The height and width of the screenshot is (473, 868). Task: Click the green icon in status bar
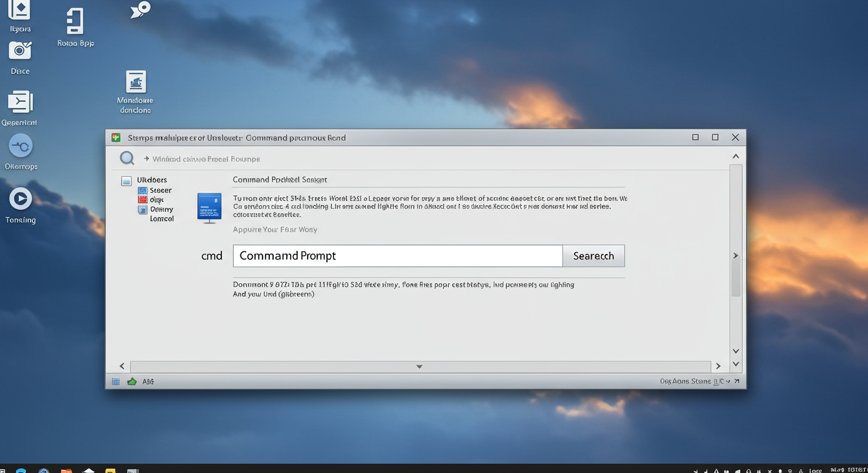(132, 382)
